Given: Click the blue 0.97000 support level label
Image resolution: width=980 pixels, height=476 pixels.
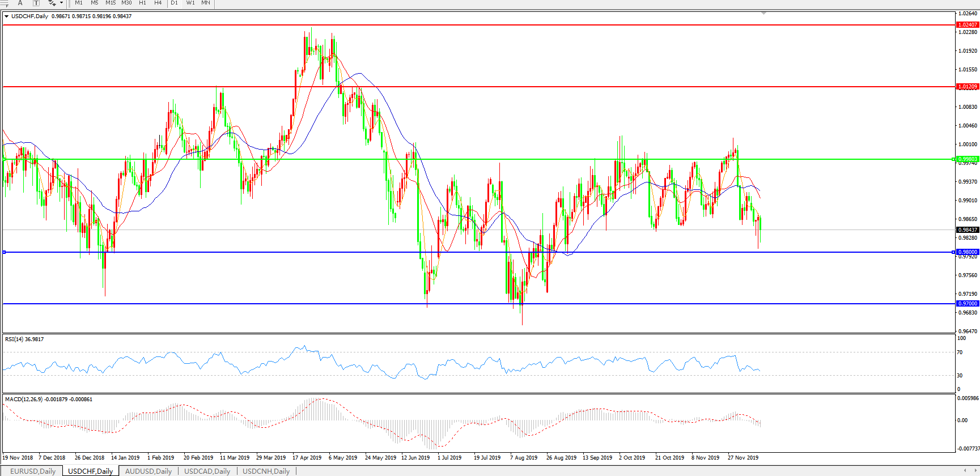Looking at the screenshot, I should (967, 304).
